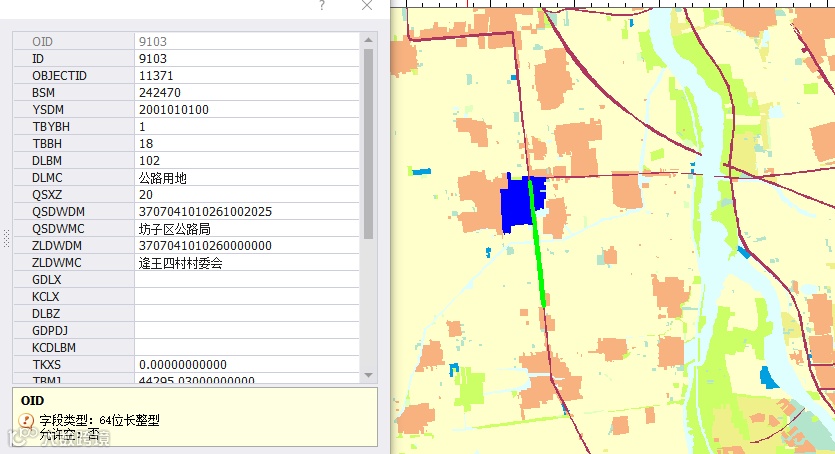835x454 pixels.
Task: Select the DLBM field name
Action: pos(47,161)
